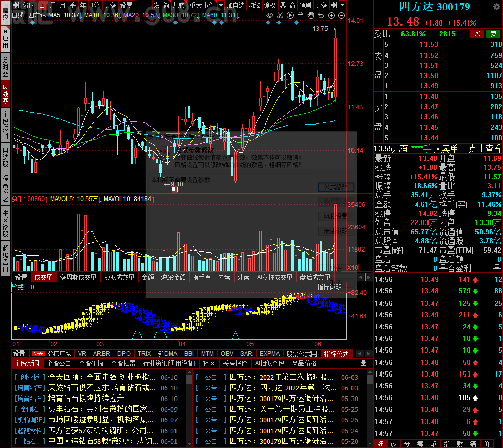This screenshot has height=448, width=503.
Task: Click the red 买 buy button
Action: pos(477,34)
